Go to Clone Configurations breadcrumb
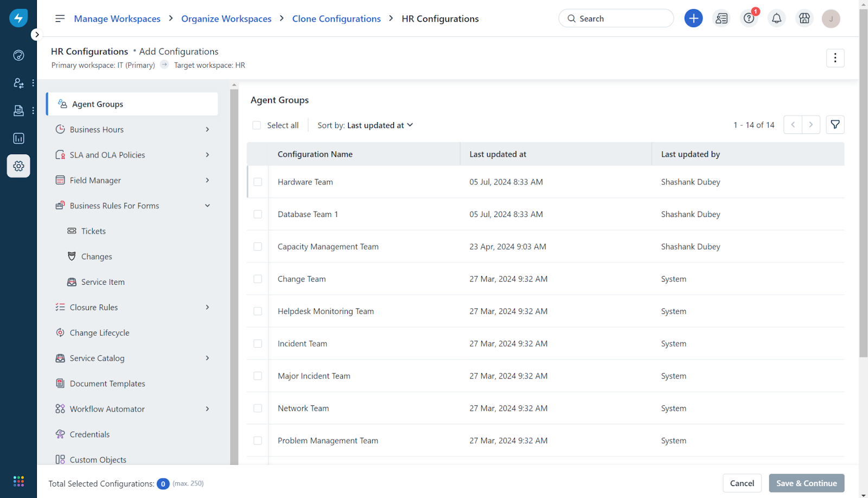868x498 pixels. tap(336, 18)
